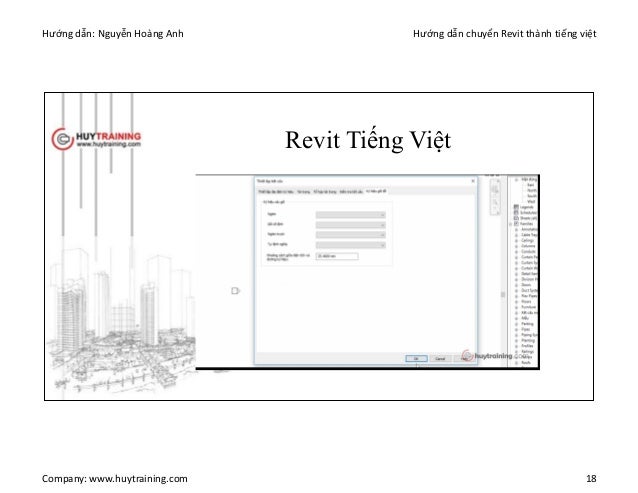This screenshot has height=493, width=638.
Task: Open the Tải trọng tab in the dialog
Action: point(304,192)
